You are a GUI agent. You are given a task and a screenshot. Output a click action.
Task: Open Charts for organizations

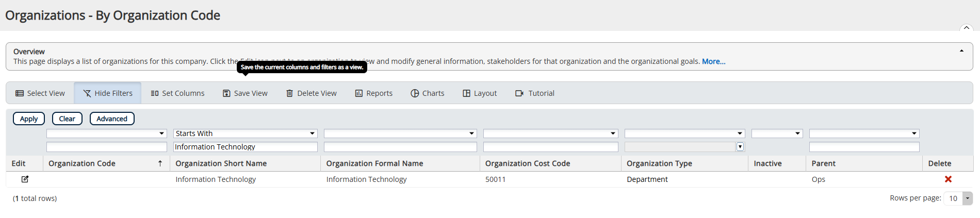coord(428,93)
